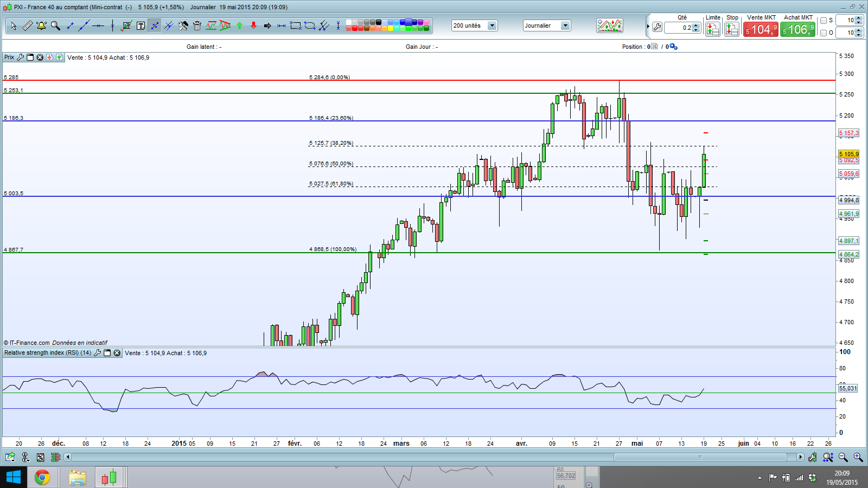Open the alert bell tool

[x=41, y=25]
